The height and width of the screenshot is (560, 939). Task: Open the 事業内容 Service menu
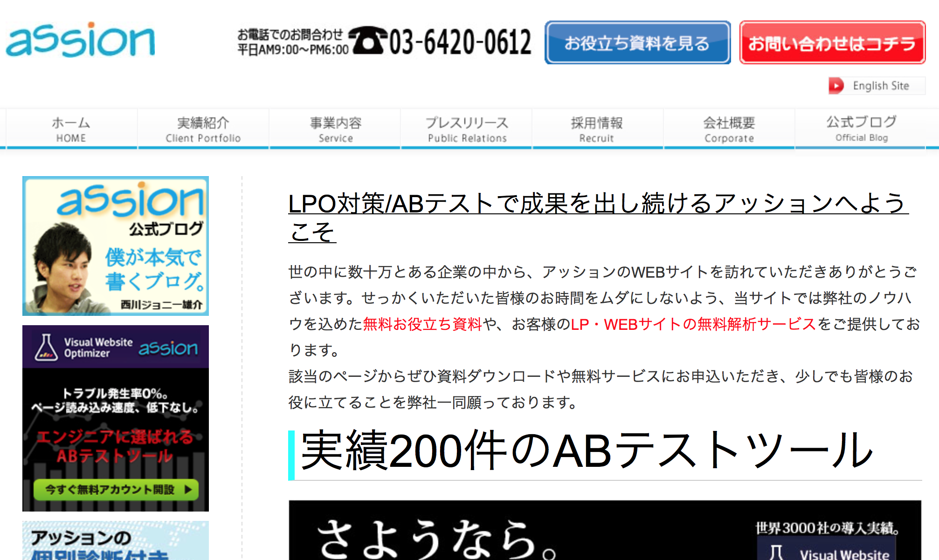(335, 129)
